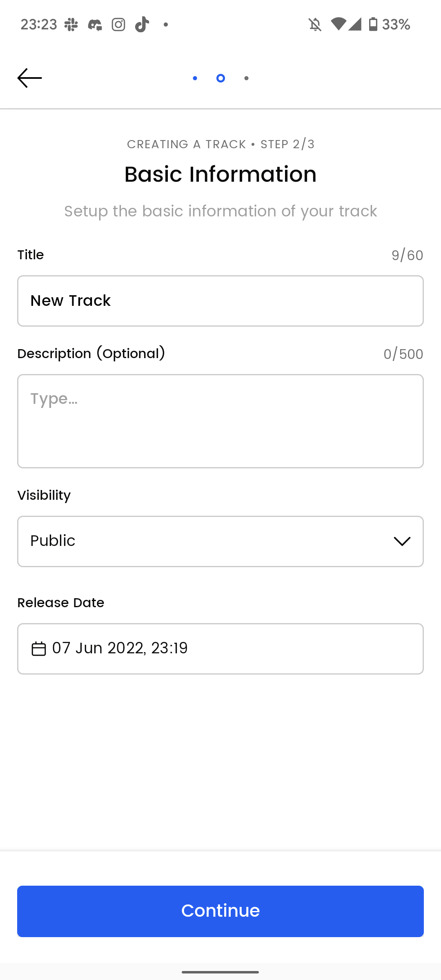Tap the home gesture bar
The width and height of the screenshot is (441, 980).
coord(220,972)
